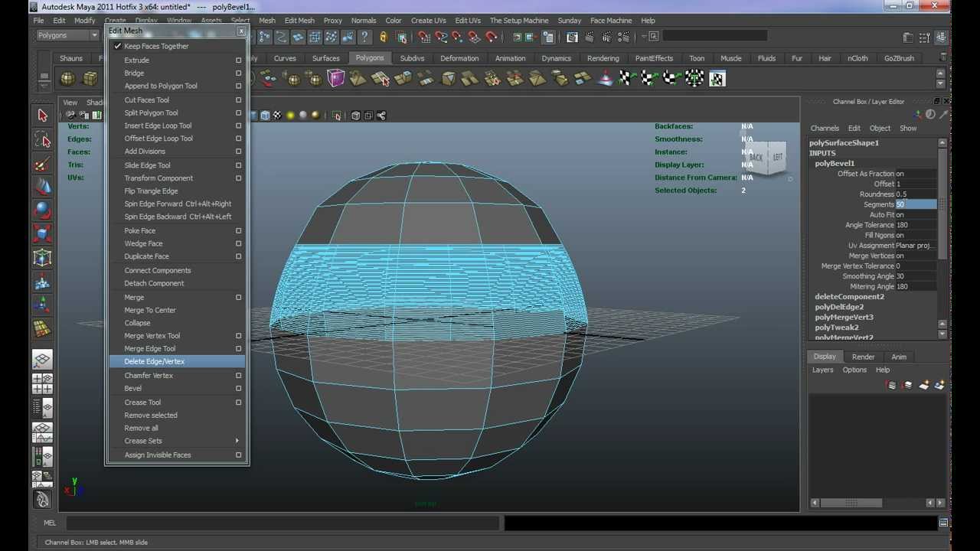Open Chamfer Vertex options box
This screenshot has width=980, height=551.
tap(238, 376)
